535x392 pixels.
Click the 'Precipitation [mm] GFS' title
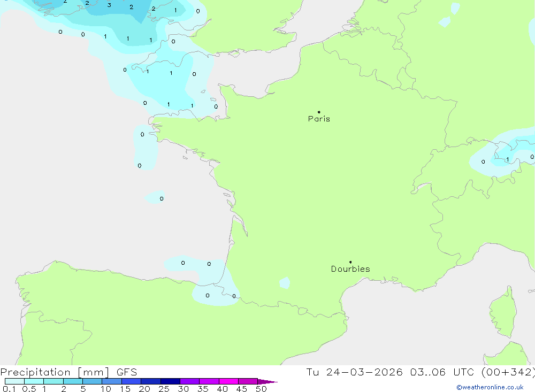click(68, 372)
